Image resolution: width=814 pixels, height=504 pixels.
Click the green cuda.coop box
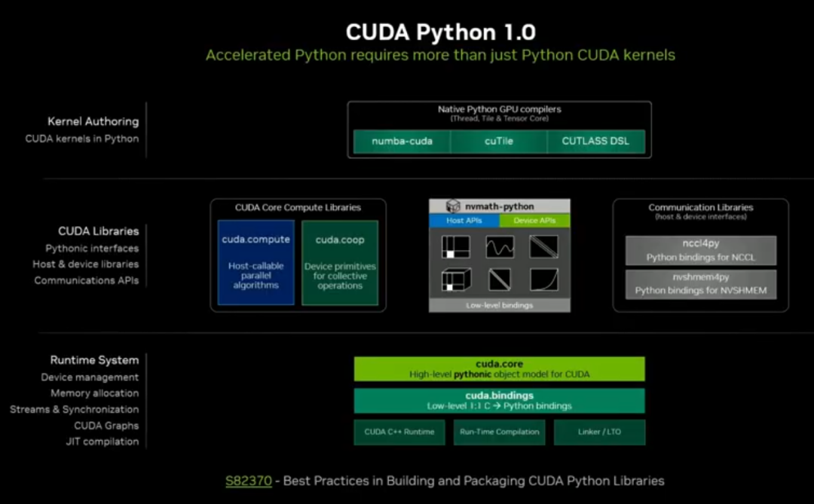[x=340, y=263]
